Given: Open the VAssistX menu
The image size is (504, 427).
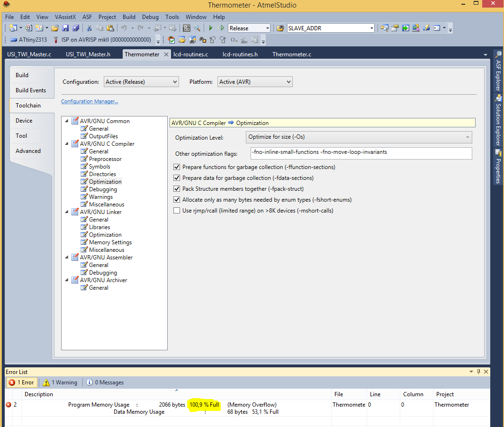Looking at the screenshot, I should 65,17.
